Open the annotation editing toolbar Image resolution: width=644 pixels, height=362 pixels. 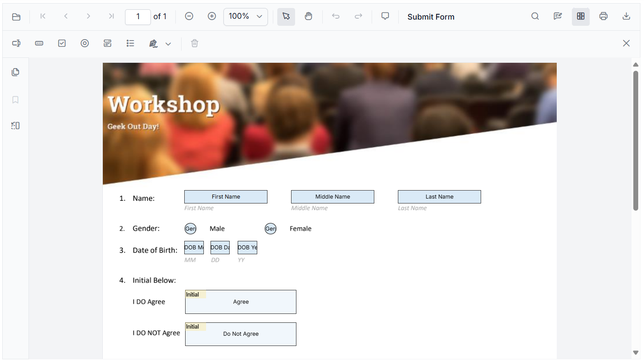coord(558,16)
